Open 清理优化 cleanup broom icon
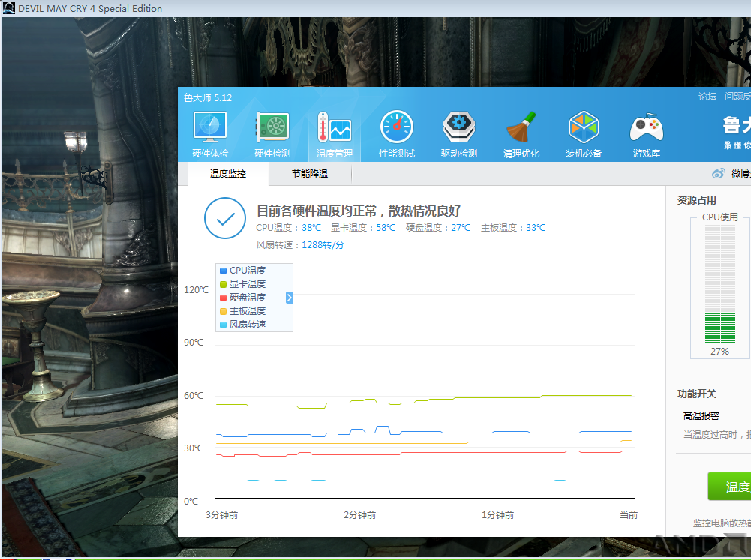Screen dimensions: 751x560 [x=521, y=127]
